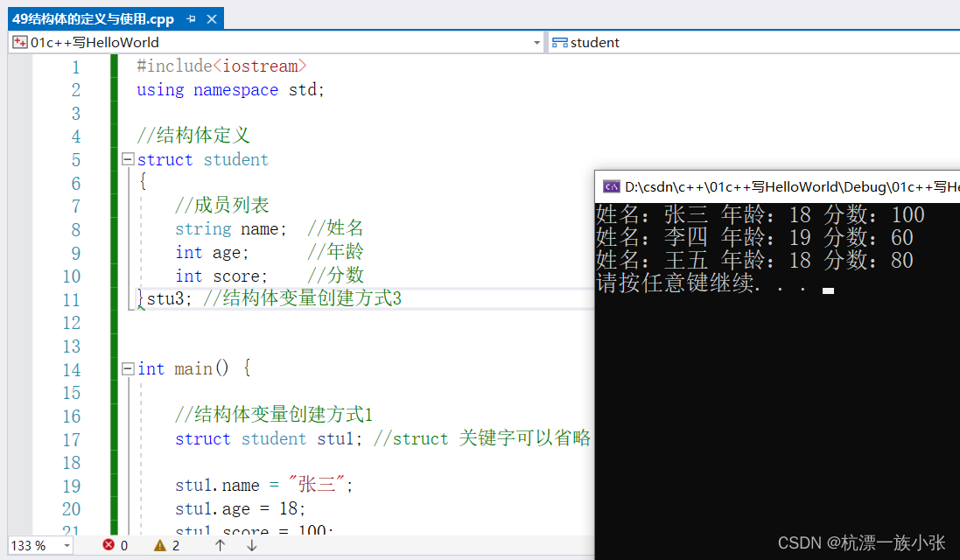Click the 'string name;' declaration
This screenshot has width=960, height=560.
(231, 228)
